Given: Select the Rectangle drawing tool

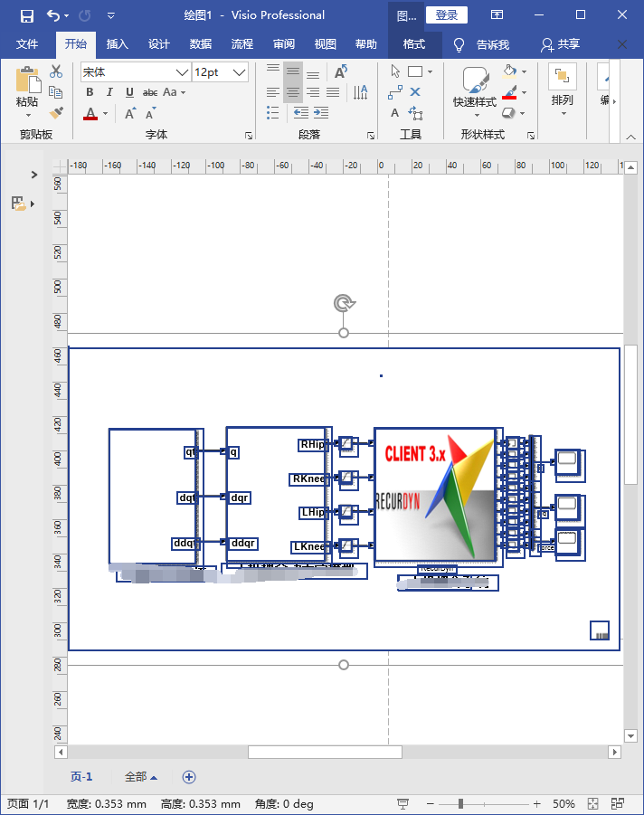Looking at the screenshot, I should click(415, 71).
